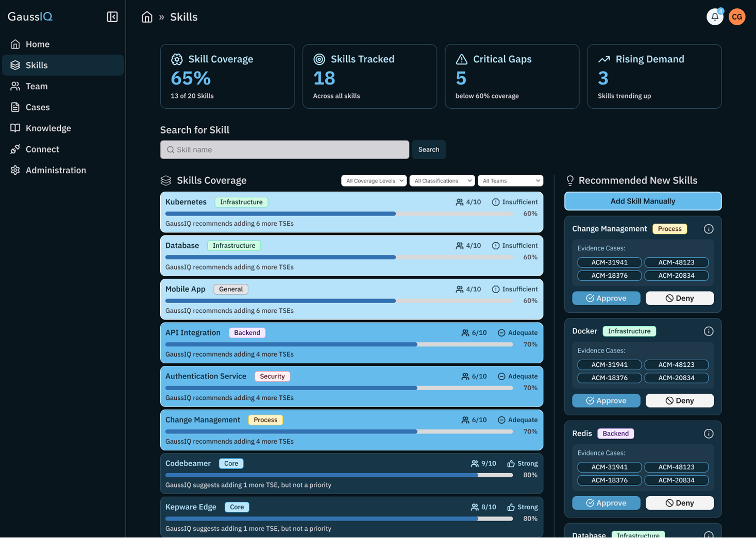Click Mobile App Insufficient alert icon
Image resolution: width=756 pixels, height=538 pixels.
pos(496,290)
